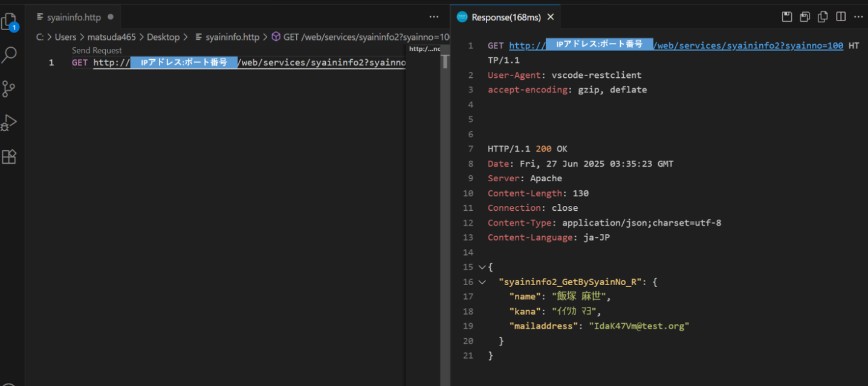Click the Server: Apache line
868x386 pixels.
click(525, 178)
